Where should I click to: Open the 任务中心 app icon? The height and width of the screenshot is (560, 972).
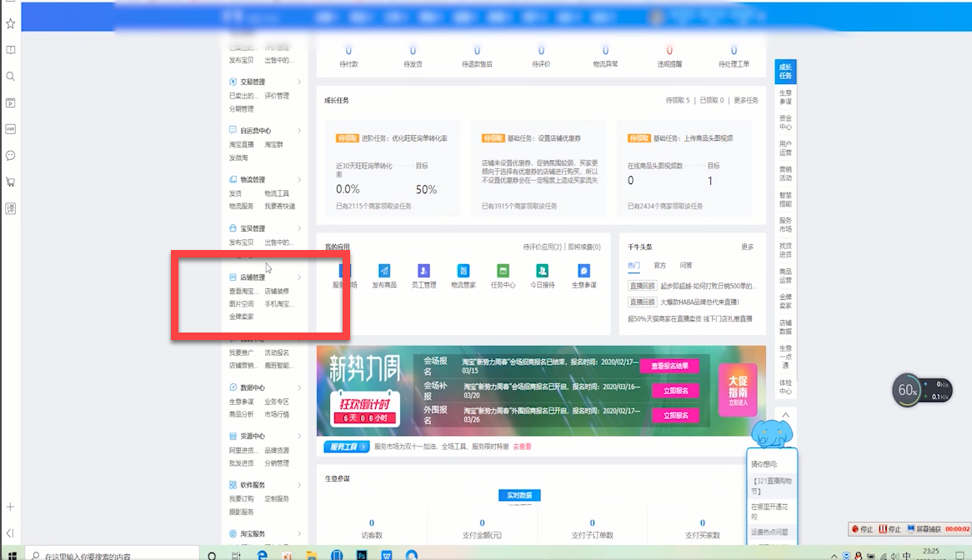pyautogui.click(x=503, y=272)
